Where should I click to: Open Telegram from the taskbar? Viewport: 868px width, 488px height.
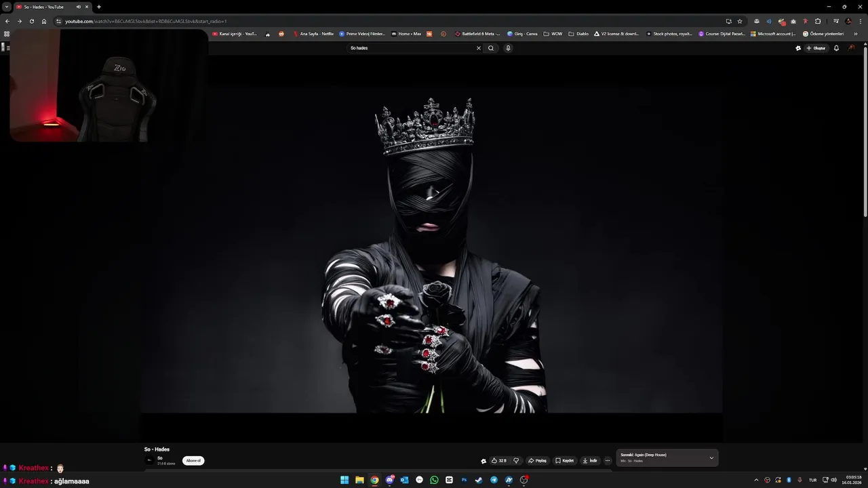[494, 480]
